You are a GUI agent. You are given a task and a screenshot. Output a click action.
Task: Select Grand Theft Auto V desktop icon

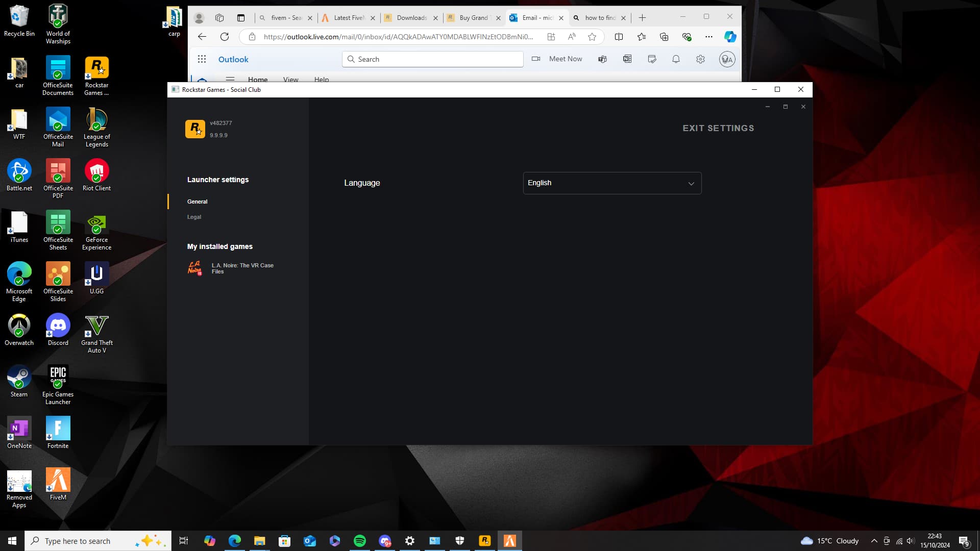(x=97, y=334)
